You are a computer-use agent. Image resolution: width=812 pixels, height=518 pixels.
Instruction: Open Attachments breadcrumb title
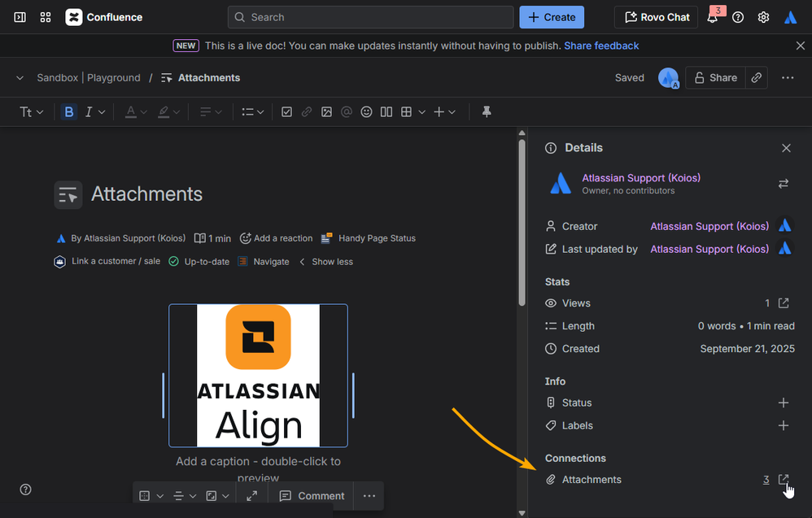pos(209,77)
